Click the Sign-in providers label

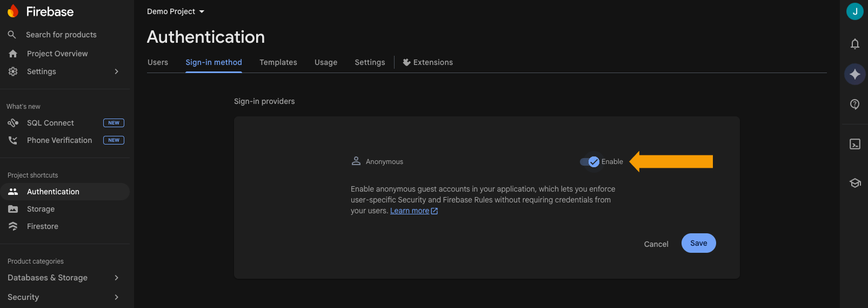point(264,101)
